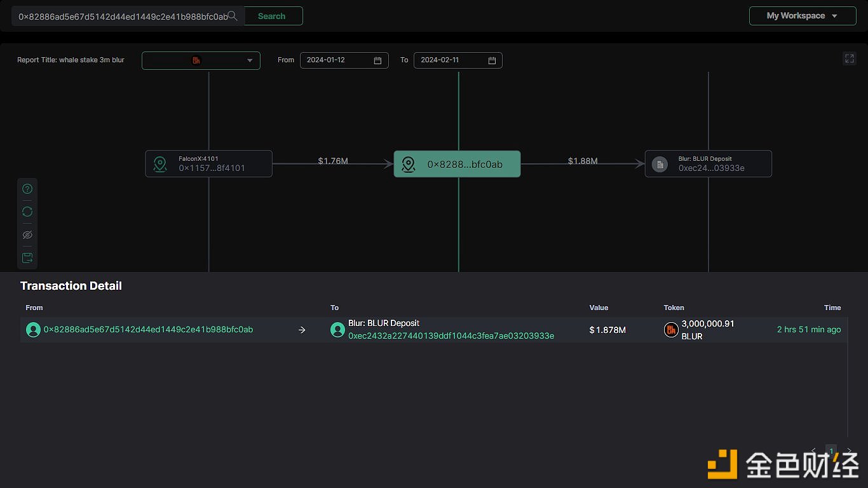Open the calendar icon in the To date field

(x=492, y=60)
